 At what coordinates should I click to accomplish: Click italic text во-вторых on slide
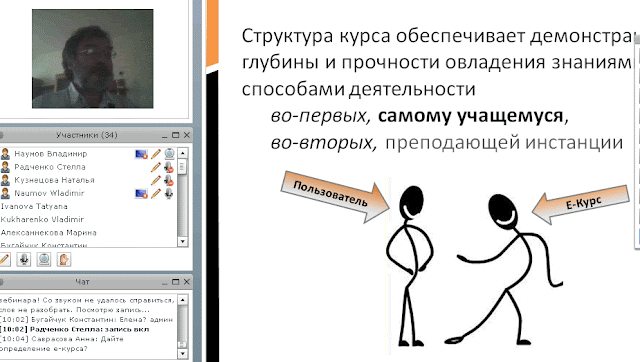click(324, 143)
